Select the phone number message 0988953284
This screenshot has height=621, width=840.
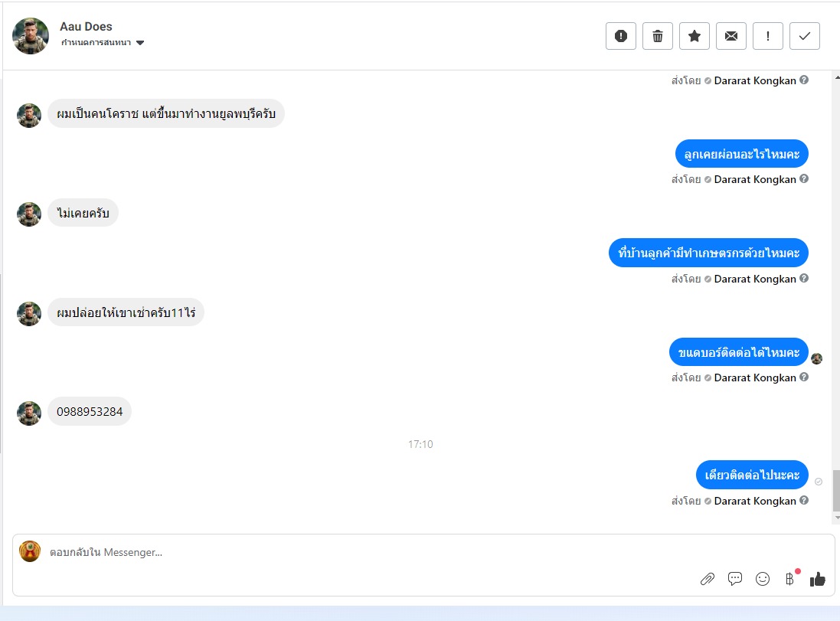(90, 411)
